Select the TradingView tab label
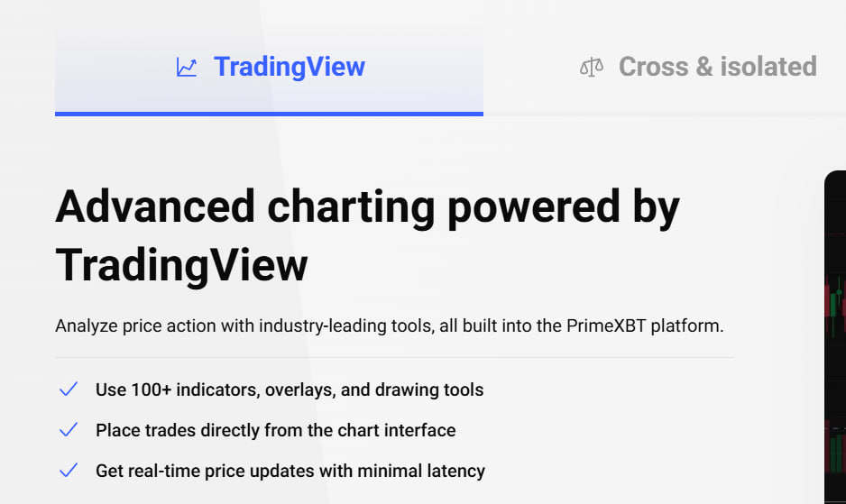846x504 pixels. click(x=289, y=67)
